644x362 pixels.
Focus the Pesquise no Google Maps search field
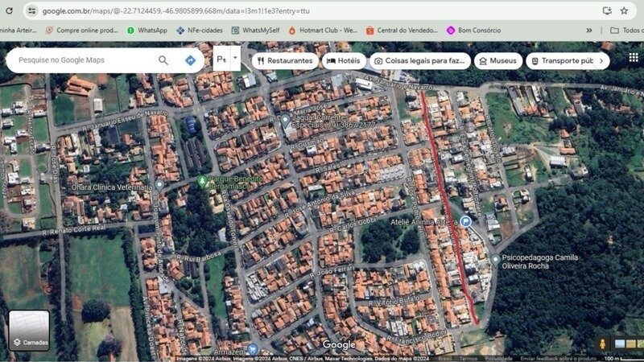80,60
